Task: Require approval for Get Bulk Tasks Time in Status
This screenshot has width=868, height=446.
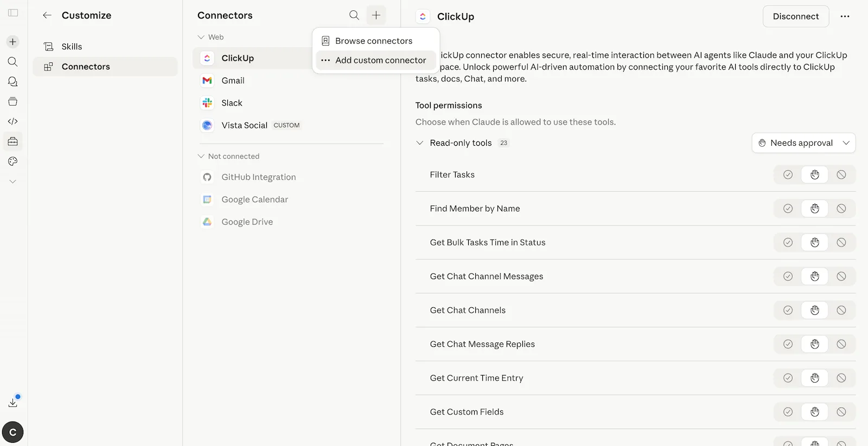Action: [814, 242]
